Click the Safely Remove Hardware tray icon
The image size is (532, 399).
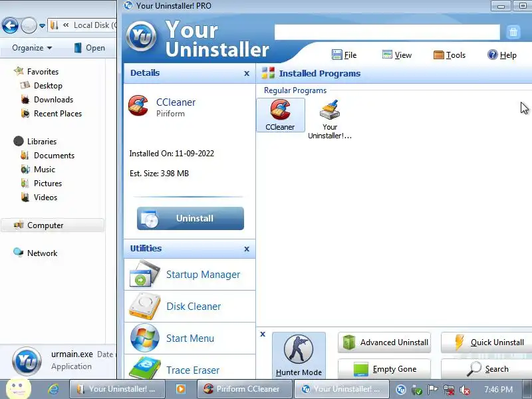(x=417, y=390)
